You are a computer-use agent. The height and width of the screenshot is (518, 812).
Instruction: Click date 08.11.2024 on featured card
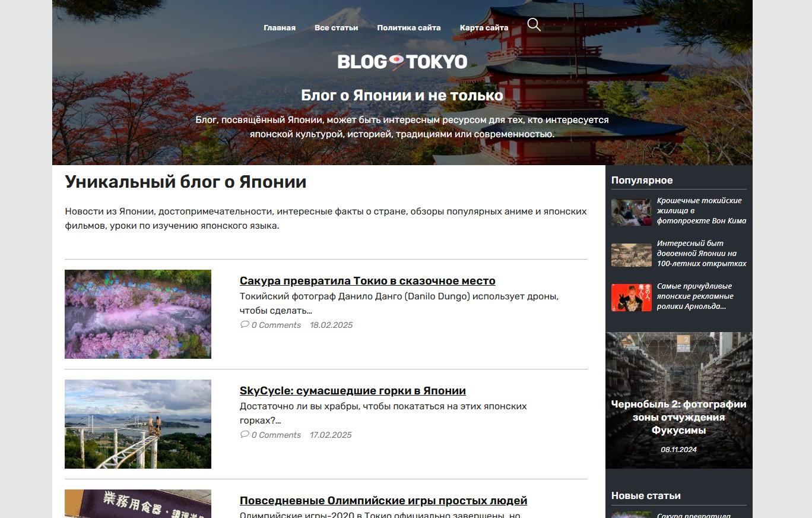click(x=678, y=450)
